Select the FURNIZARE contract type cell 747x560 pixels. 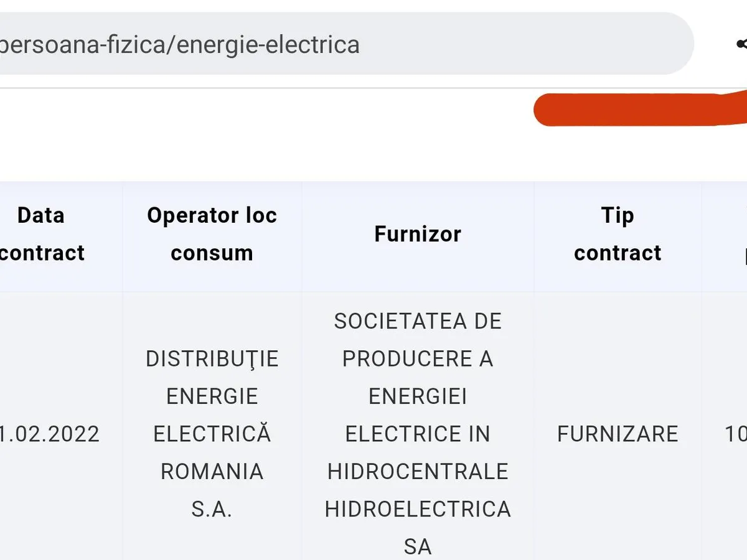tap(618, 434)
